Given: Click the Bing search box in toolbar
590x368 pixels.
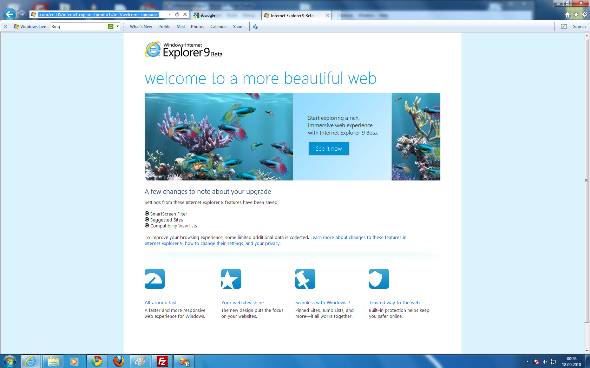Looking at the screenshot, I should [79, 27].
